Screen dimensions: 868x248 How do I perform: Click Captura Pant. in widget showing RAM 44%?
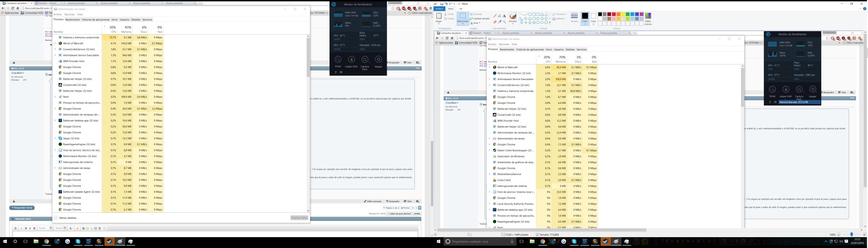[x=365, y=62]
